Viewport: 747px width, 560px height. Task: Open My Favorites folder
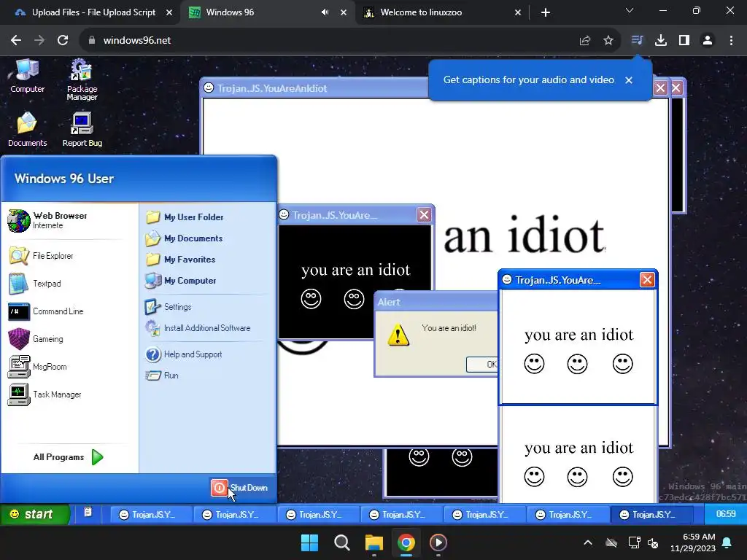click(181, 260)
